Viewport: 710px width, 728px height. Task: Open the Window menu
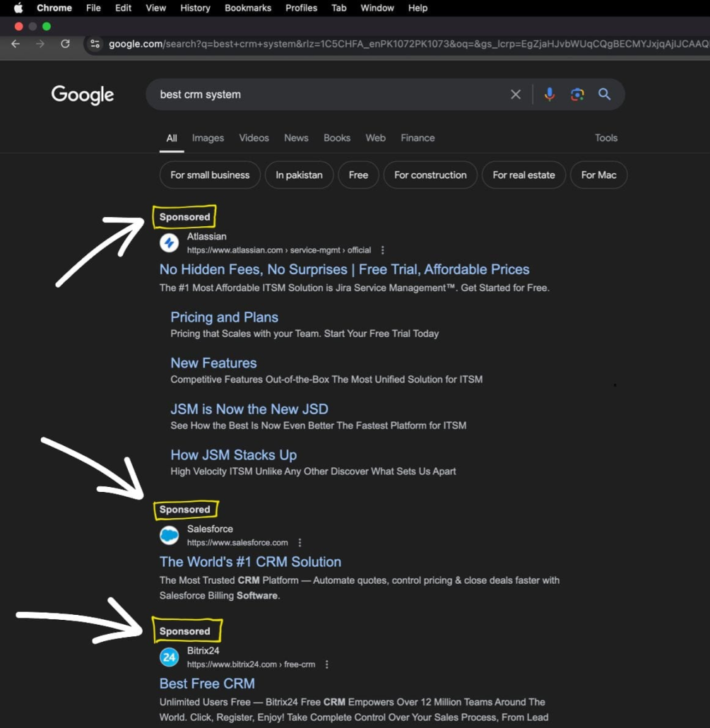(x=377, y=8)
